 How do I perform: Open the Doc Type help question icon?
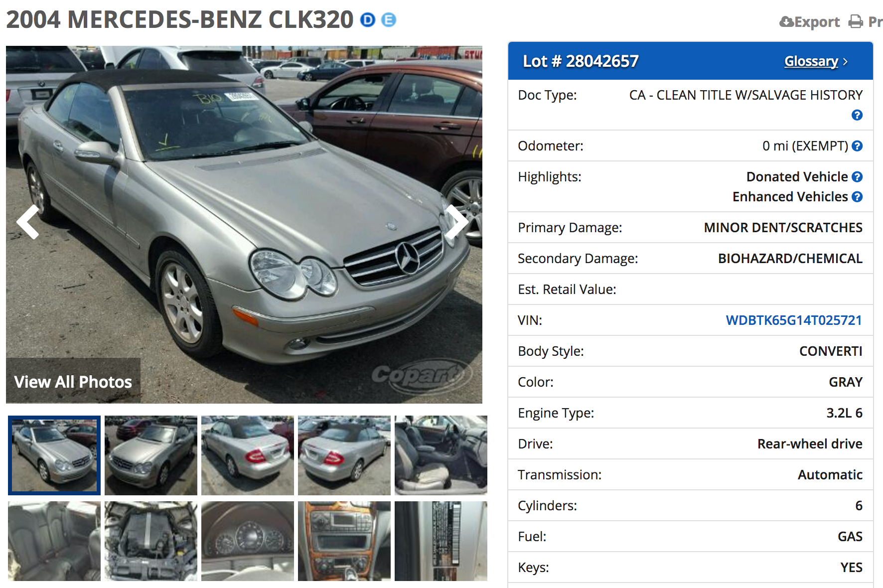(857, 115)
